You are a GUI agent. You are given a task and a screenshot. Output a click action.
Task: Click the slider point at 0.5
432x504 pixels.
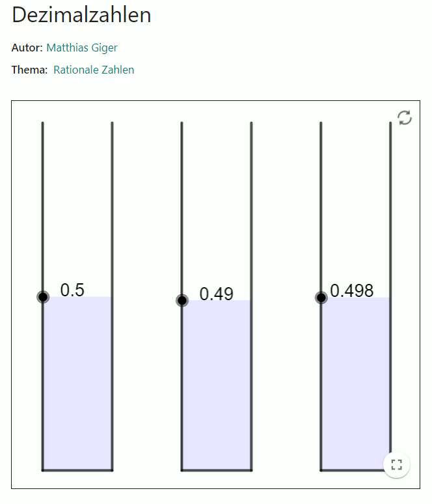click(43, 297)
